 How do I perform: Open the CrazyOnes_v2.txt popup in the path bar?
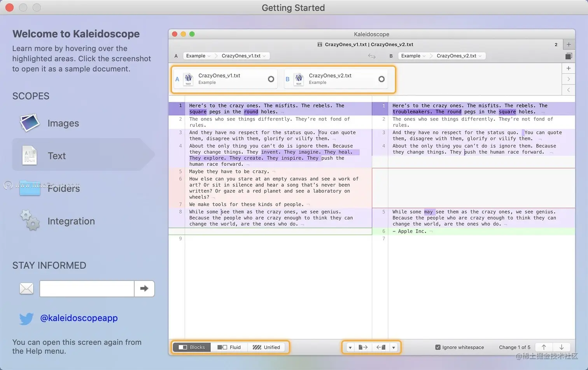coord(459,56)
